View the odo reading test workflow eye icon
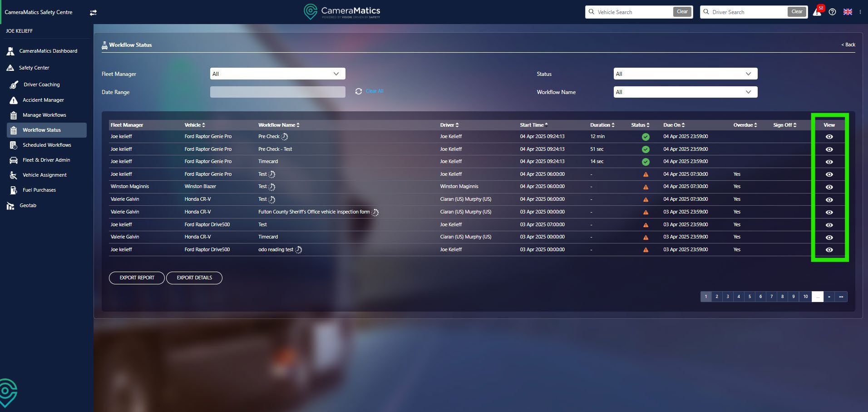The image size is (868, 412). (x=829, y=250)
